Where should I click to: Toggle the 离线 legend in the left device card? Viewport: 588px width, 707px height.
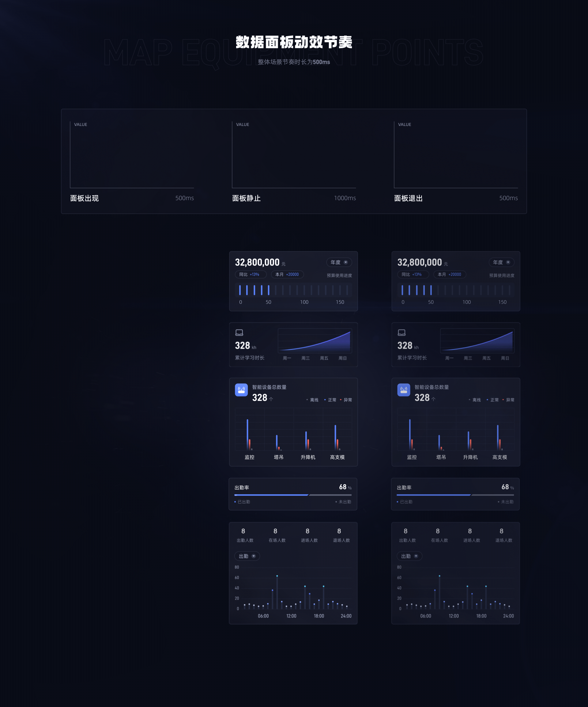(312, 400)
